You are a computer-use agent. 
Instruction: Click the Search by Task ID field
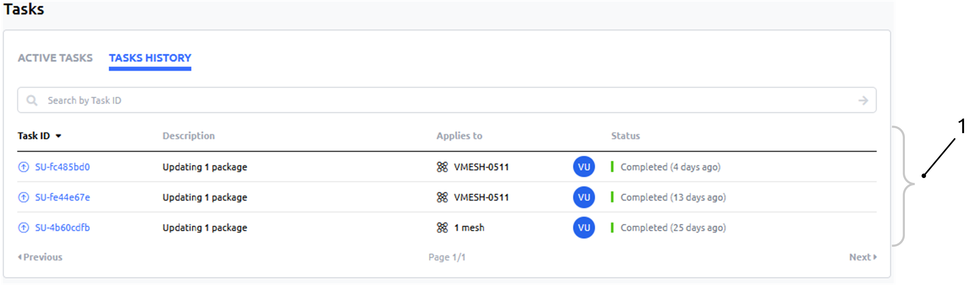(447, 100)
